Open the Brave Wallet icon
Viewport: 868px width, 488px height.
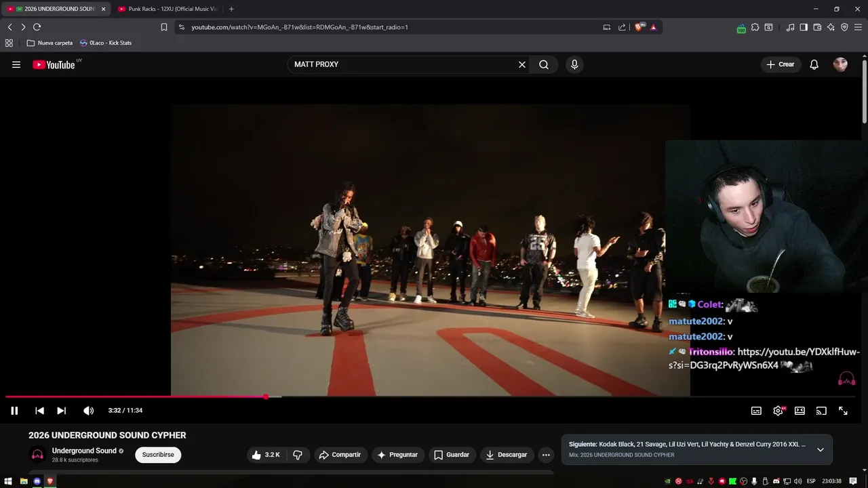tap(817, 27)
